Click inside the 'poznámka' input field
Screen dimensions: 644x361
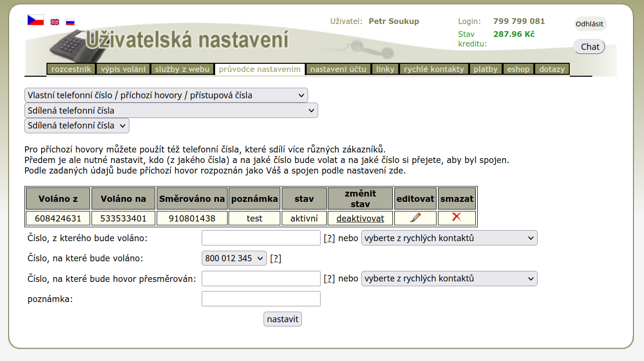261,298
